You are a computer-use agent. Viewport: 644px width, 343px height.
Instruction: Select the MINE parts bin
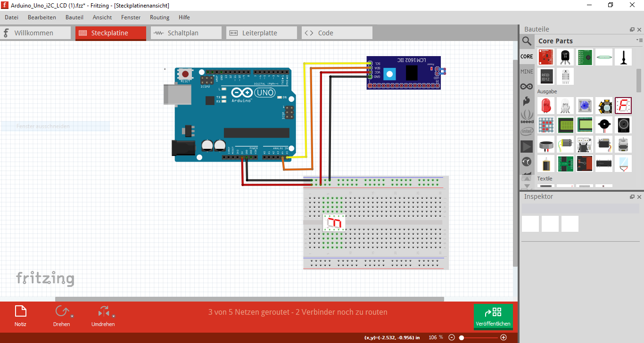527,72
